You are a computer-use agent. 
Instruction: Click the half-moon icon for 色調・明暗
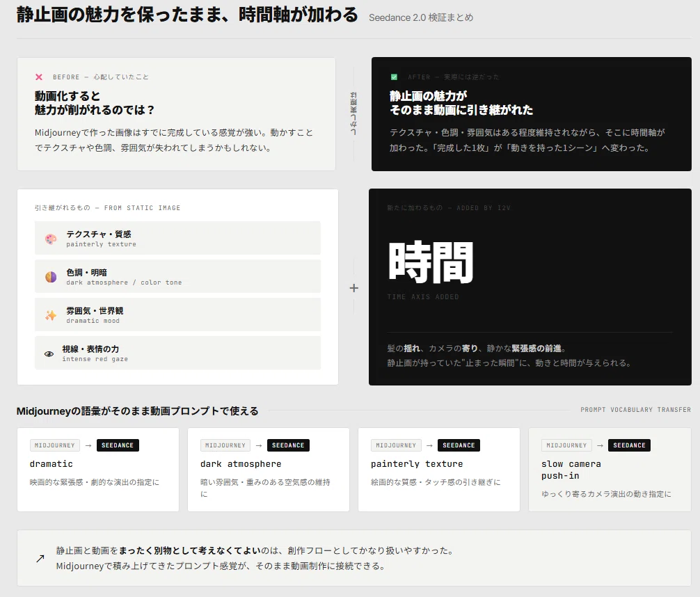pyautogui.click(x=51, y=277)
